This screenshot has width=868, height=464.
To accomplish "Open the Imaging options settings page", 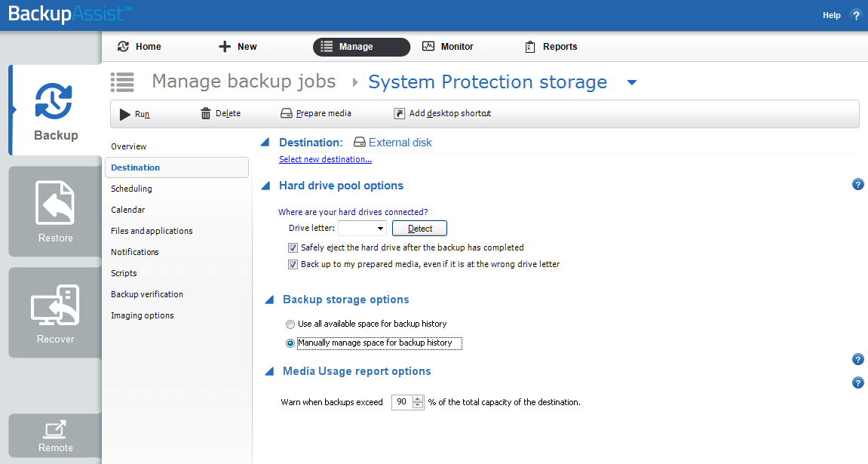I will pos(143,315).
